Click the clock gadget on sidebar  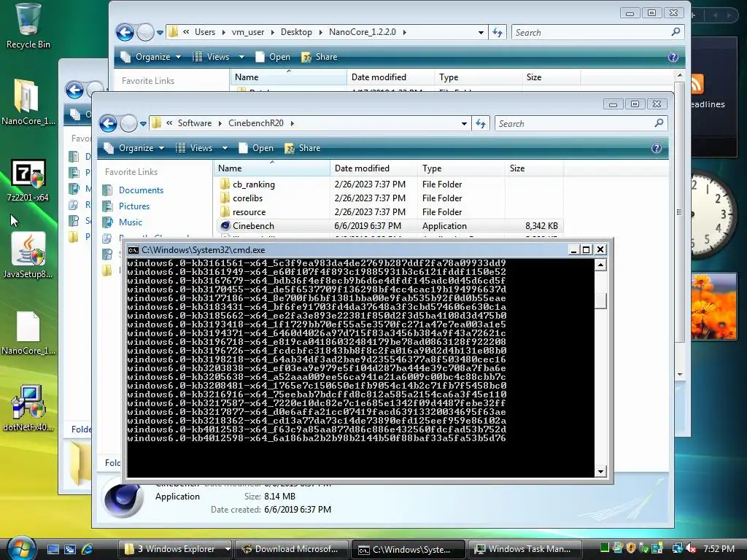[712, 215]
